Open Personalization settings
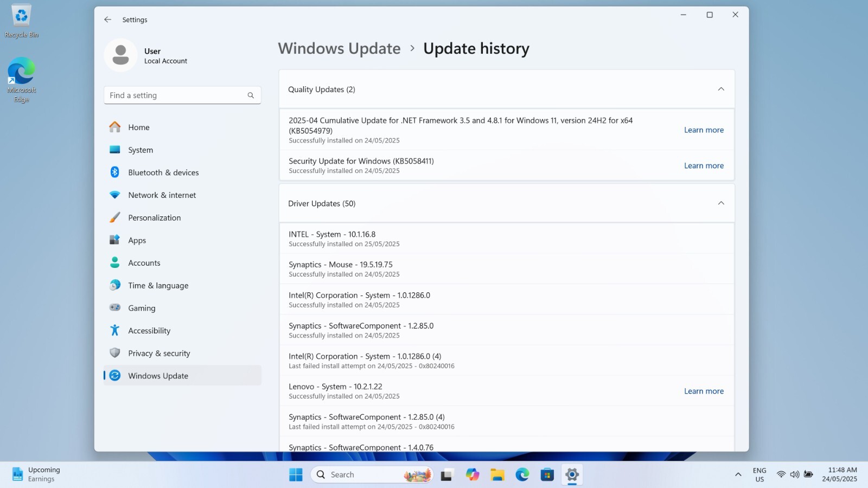Viewport: 868px width, 488px height. (x=155, y=218)
